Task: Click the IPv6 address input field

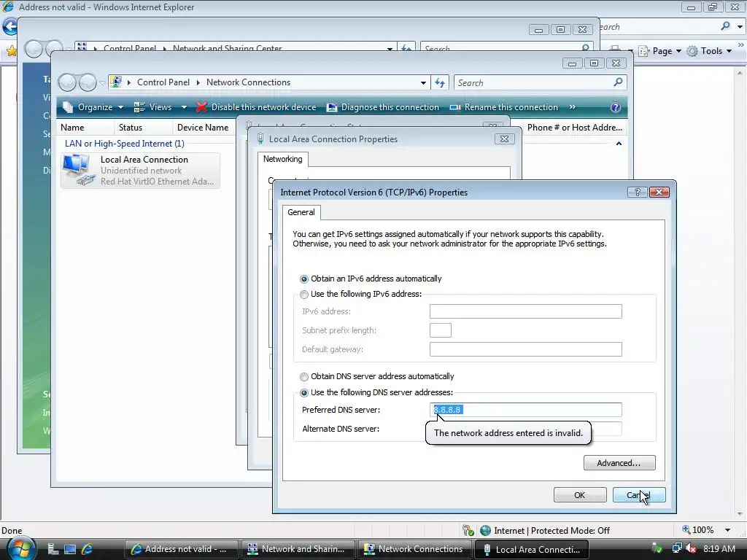Action: (x=525, y=311)
